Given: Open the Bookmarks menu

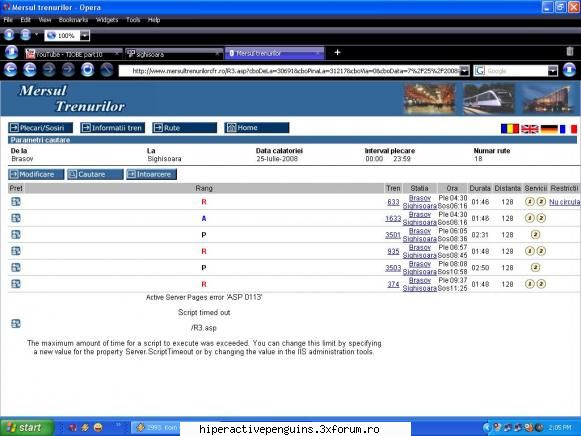Looking at the screenshot, I should [73, 20].
